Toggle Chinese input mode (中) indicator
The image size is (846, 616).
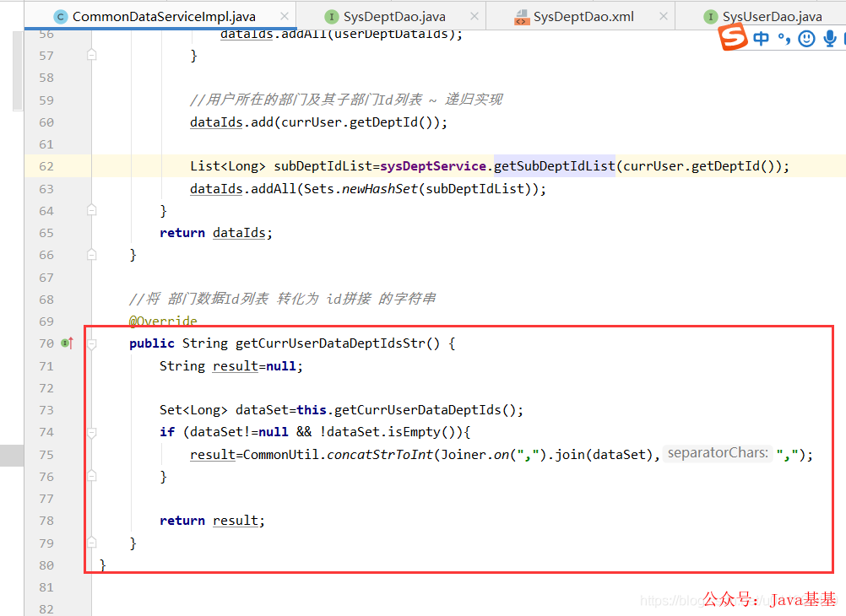click(x=761, y=38)
